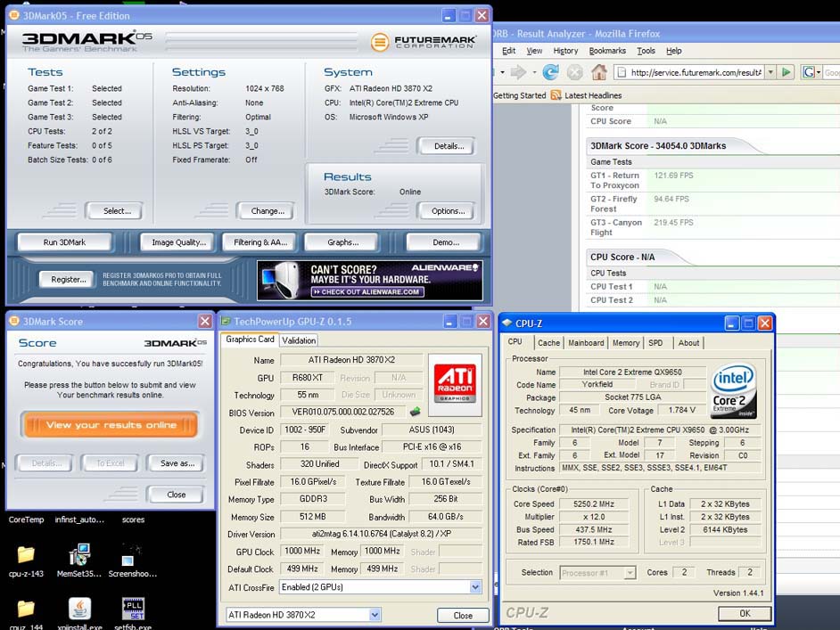Launch xpiinstall.exe desktop icon
840x630 pixels.
[x=79, y=614]
